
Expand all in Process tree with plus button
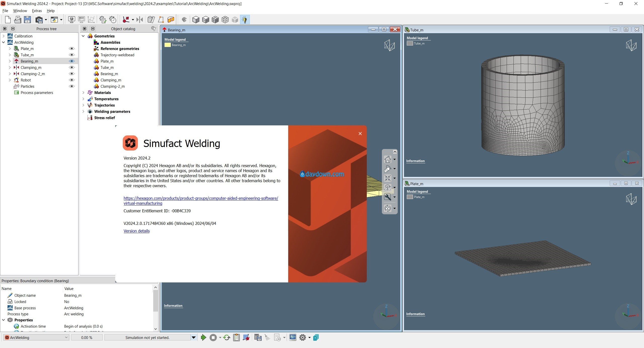click(x=5, y=29)
